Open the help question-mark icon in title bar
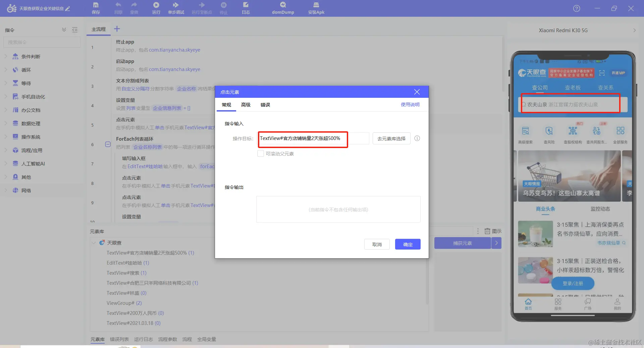644x348 pixels. [x=577, y=8]
